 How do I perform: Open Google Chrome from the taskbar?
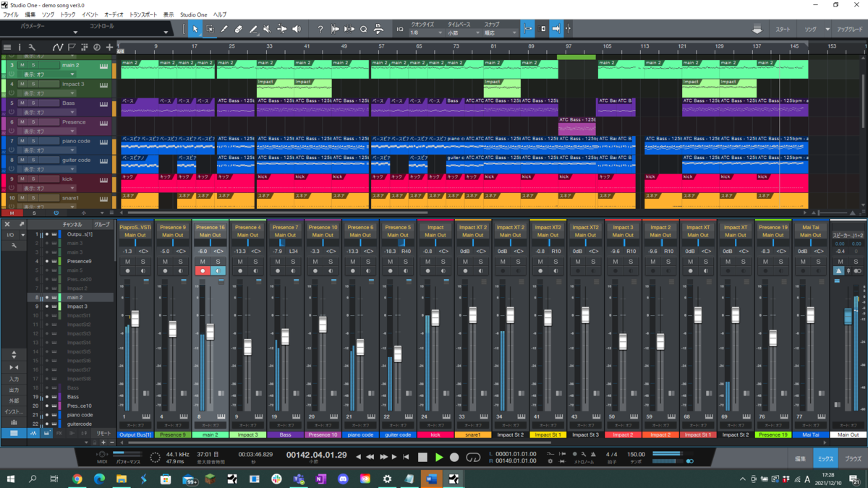(x=77, y=479)
